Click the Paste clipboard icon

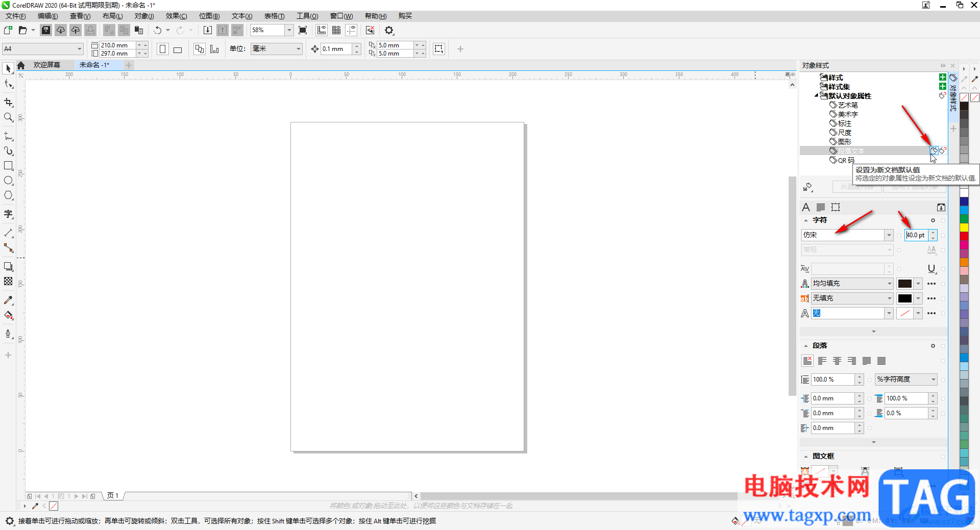pyautogui.click(x=139, y=30)
